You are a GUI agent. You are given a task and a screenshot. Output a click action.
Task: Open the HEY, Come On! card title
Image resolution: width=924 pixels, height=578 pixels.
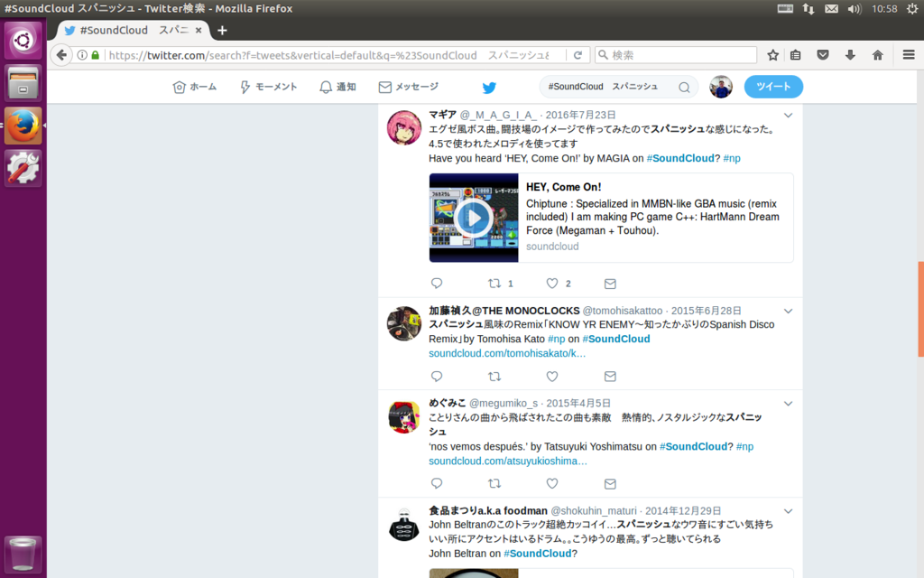click(563, 187)
